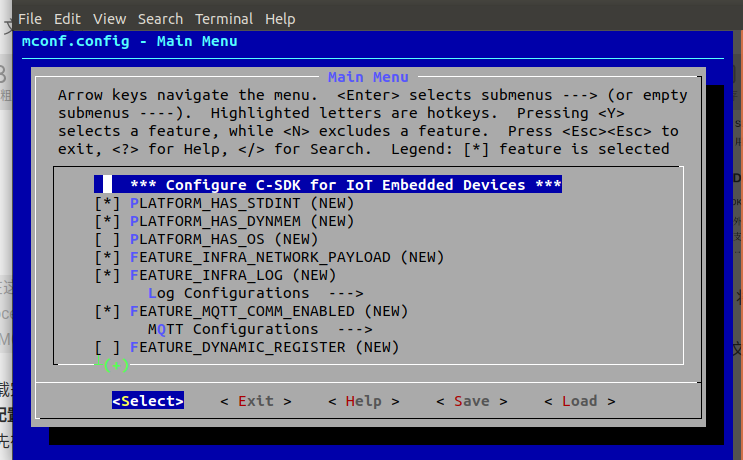Toggle PLATFORM_HAS_DYNMEM checkbox
Screen dimensions: 743x460
tap(107, 221)
